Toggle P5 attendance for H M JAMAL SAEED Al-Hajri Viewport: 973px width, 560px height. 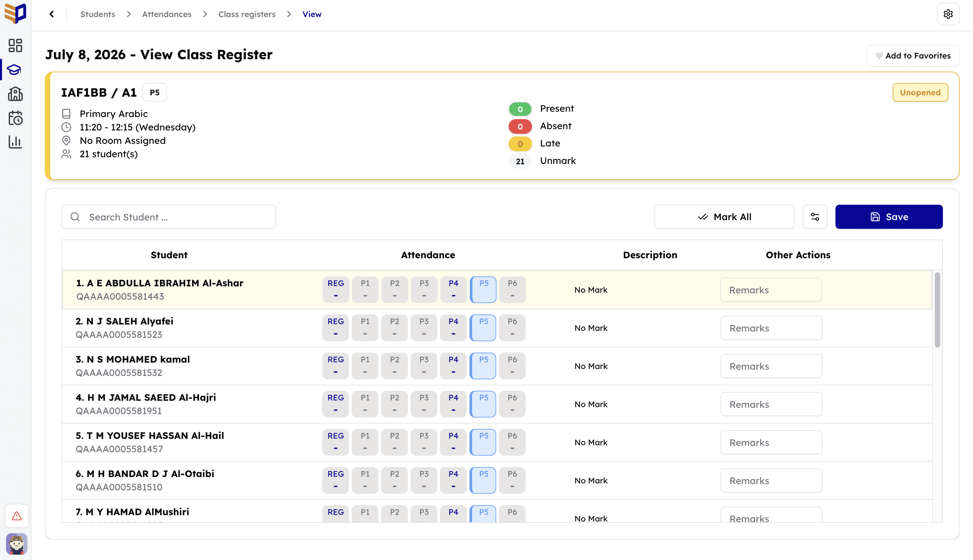[x=483, y=404]
